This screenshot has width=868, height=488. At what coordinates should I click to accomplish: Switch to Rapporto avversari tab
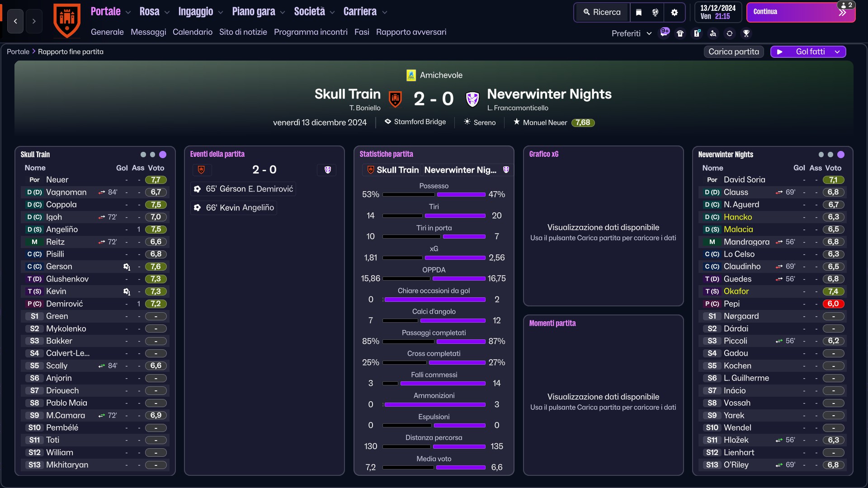click(x=411, y=32)
